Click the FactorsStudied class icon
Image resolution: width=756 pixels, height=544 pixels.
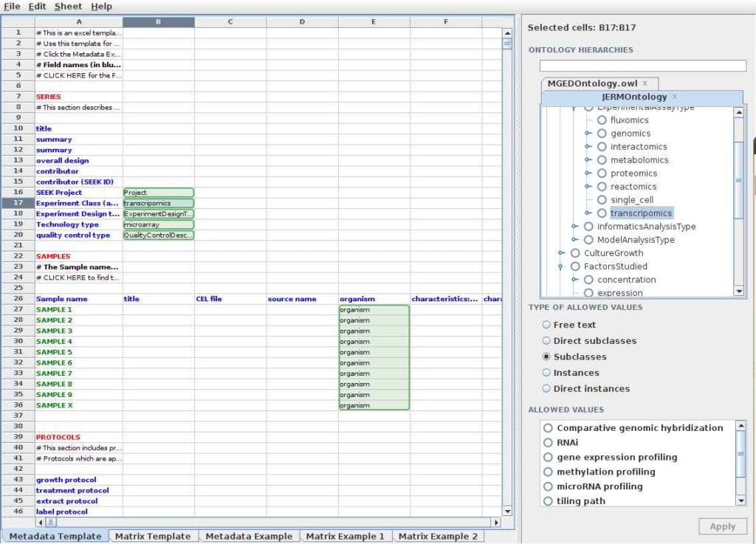point(577,266)
